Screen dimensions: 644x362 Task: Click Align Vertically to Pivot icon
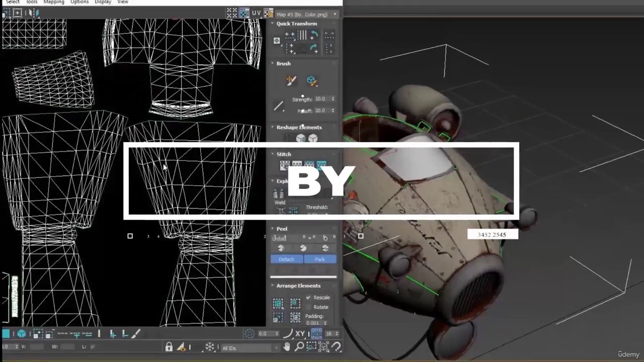290,48
